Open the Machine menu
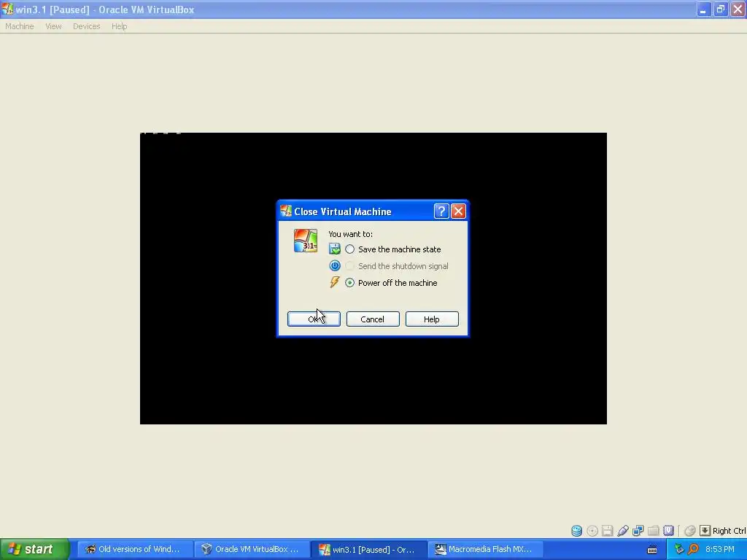The width and height of the screenshot is (747, 560). point(20,26)
